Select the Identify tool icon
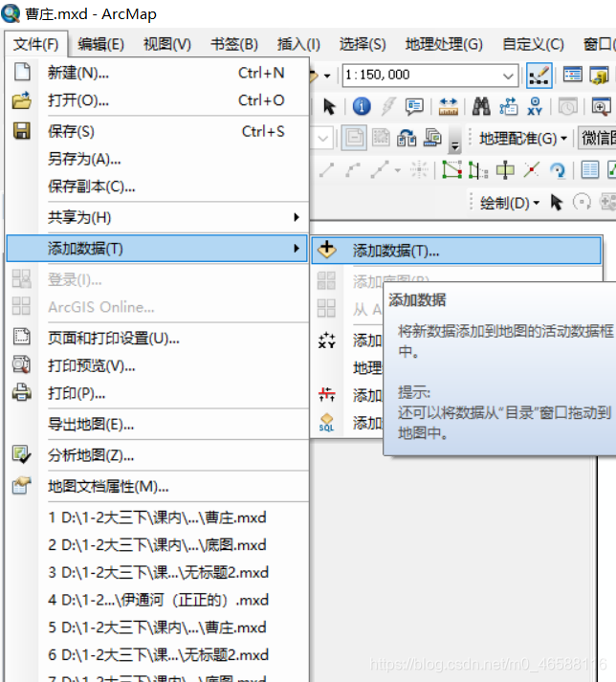The width and height of the screenshot is (616, 682). [361, 106]
